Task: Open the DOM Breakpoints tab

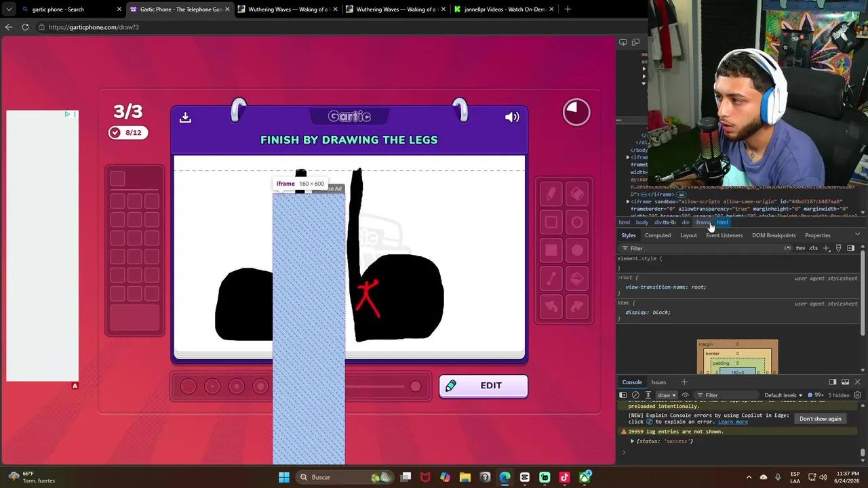Action: [x=774, y=235]
